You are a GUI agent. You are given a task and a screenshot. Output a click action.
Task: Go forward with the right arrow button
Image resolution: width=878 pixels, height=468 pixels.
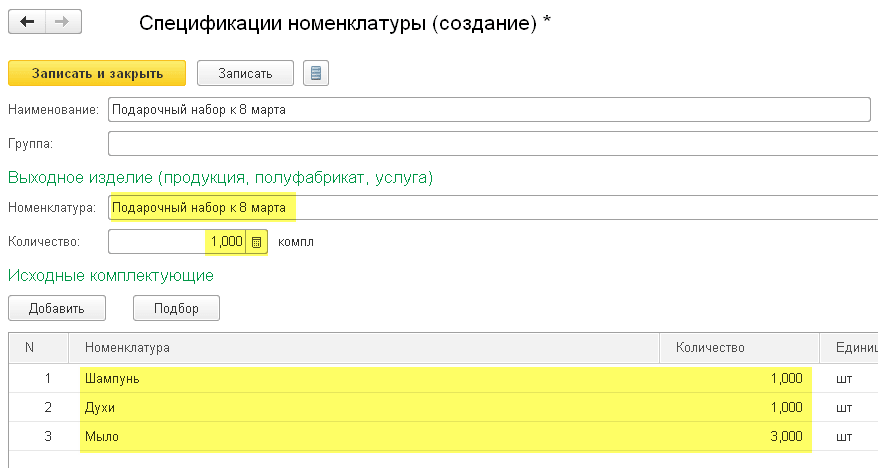pyautogui.click(x=63, y=22)
